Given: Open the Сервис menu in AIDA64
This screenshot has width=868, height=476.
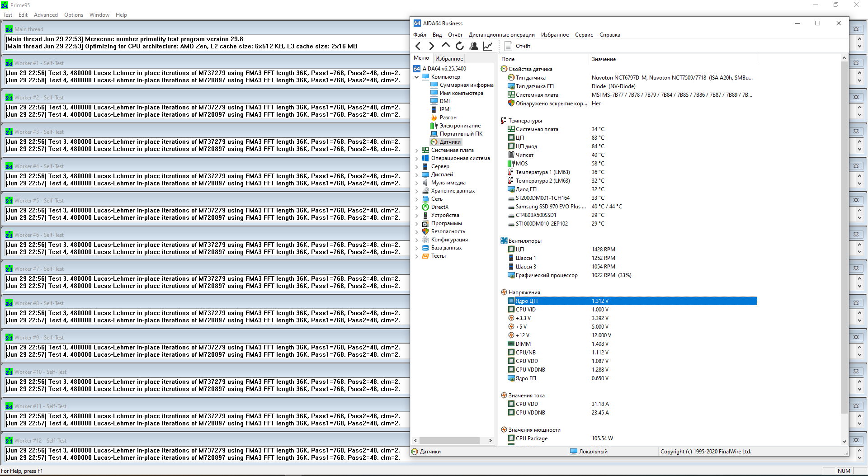Looking at the screenshot, I should 584,35.
